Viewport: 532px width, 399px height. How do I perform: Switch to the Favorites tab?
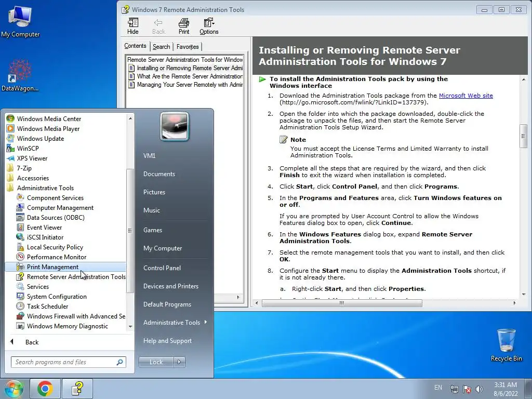(188, 47)
